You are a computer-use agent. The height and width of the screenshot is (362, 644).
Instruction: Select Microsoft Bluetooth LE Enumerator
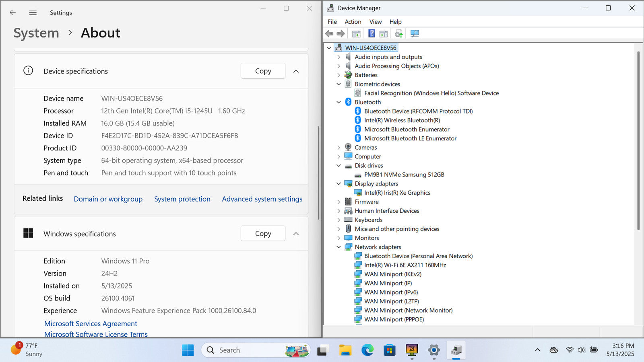410,138
